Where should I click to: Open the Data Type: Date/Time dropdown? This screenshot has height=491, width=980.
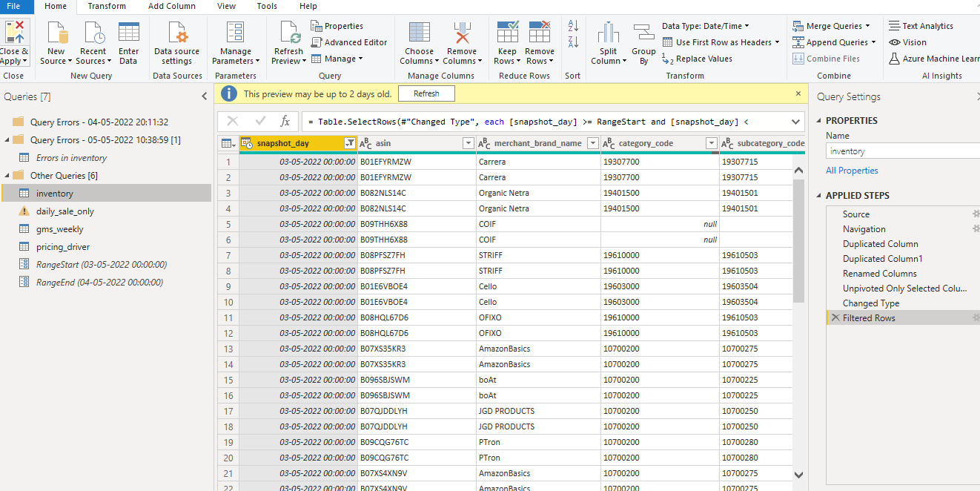(x=705, y=26)
